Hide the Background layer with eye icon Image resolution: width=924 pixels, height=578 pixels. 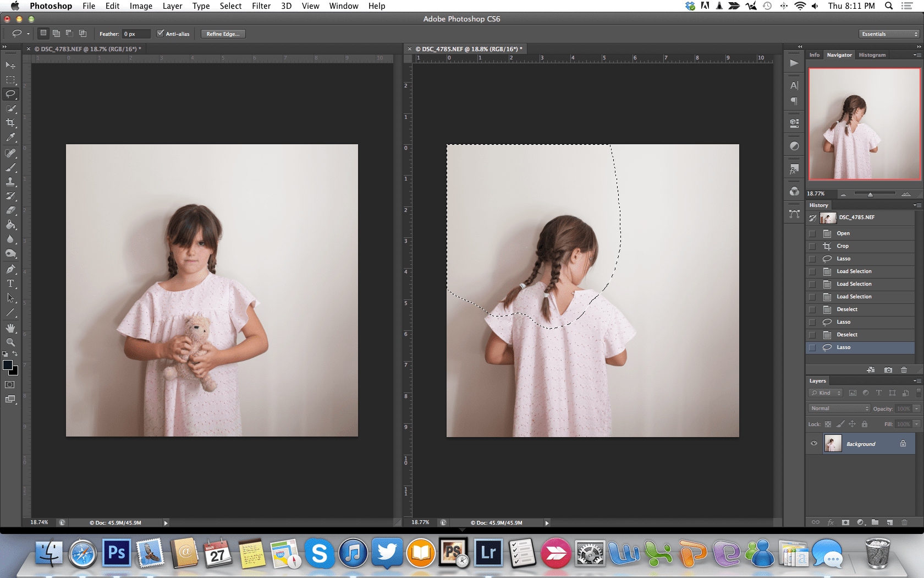click(x=814, y=444)
